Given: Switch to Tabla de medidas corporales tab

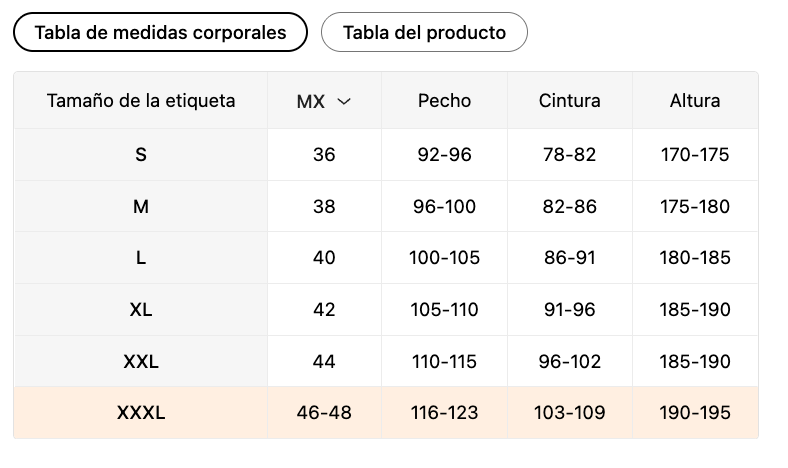Looking at the screenshot, I should tap(160, 32).
